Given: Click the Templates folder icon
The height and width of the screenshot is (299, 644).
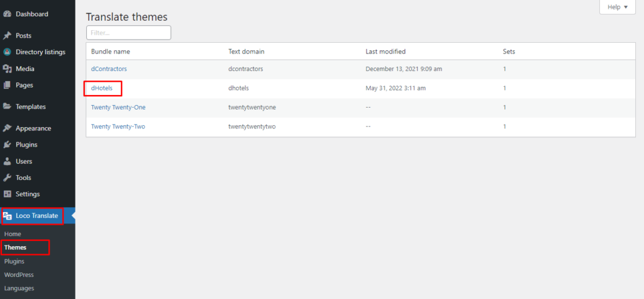Looking at the screenshot, I should pyautogui.click(x=7, y=107).
